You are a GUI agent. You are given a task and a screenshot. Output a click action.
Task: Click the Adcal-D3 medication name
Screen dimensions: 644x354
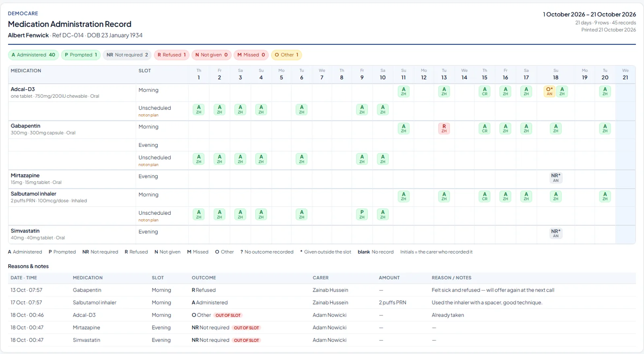tap(23, 89)
